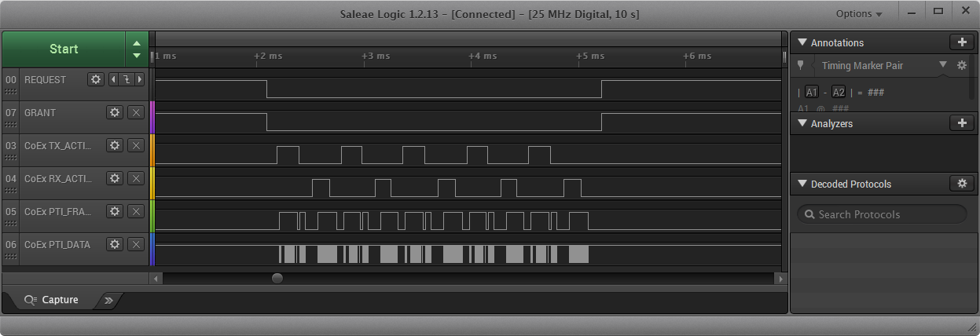Viewport: 980px width, 336px height.
Task: Open Decoded Protocols settings gear
Action: (x=961, y=184)
